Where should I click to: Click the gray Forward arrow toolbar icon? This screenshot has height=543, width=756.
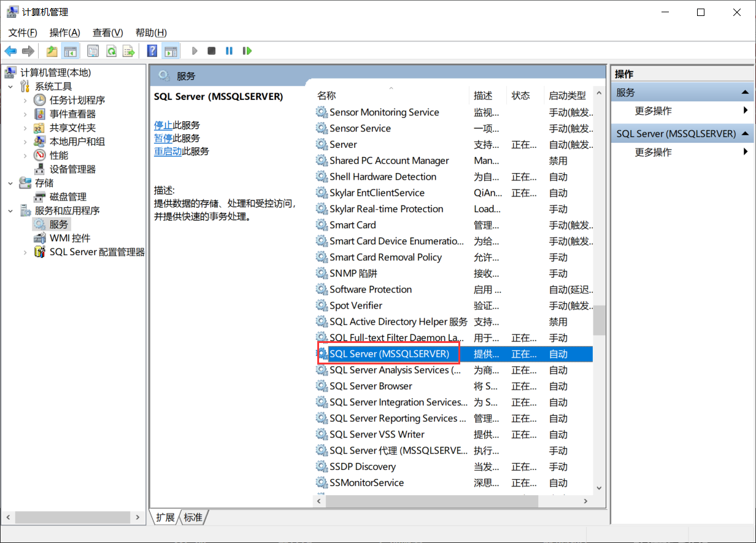[x=28, y=51]
